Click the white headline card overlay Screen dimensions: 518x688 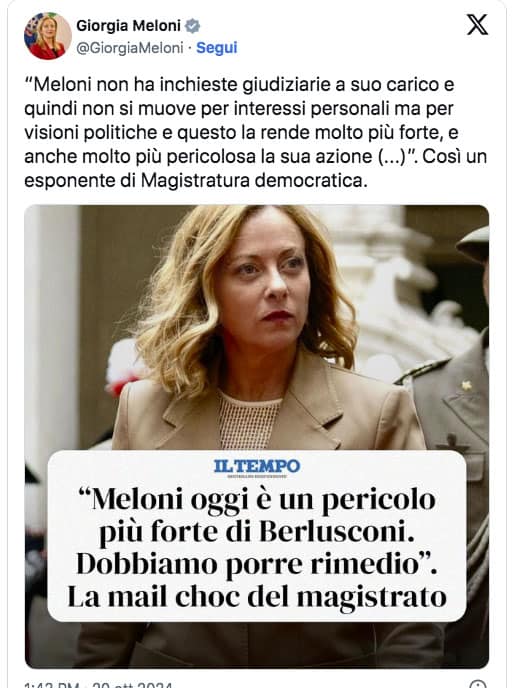click(x=257, y=536)
